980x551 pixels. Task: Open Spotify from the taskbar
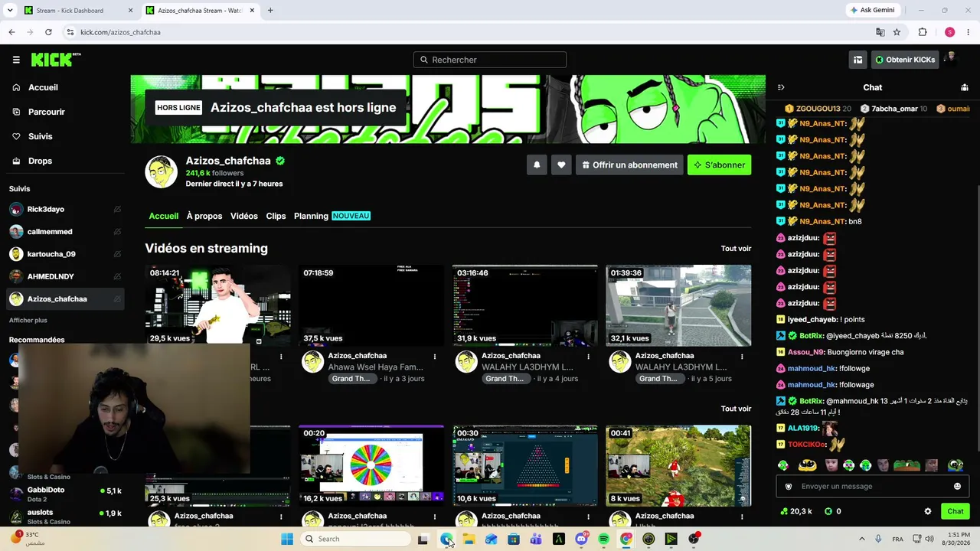tap(603, 539)
